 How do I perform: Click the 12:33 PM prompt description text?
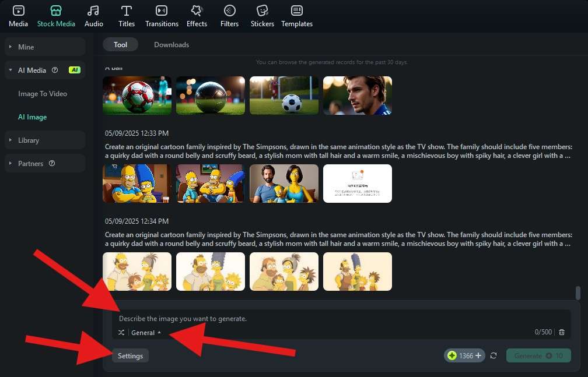(x=338, y=151)
